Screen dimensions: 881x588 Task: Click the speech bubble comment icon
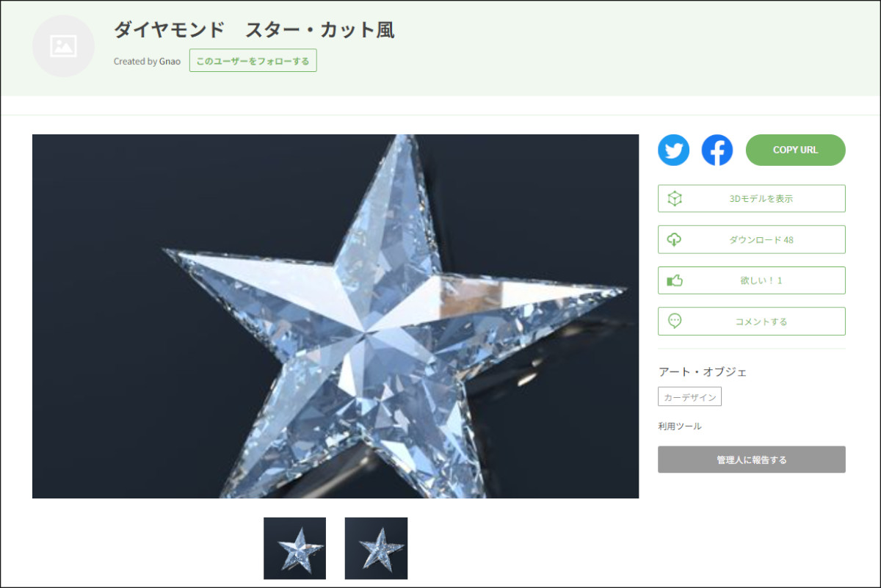(675, 321)
